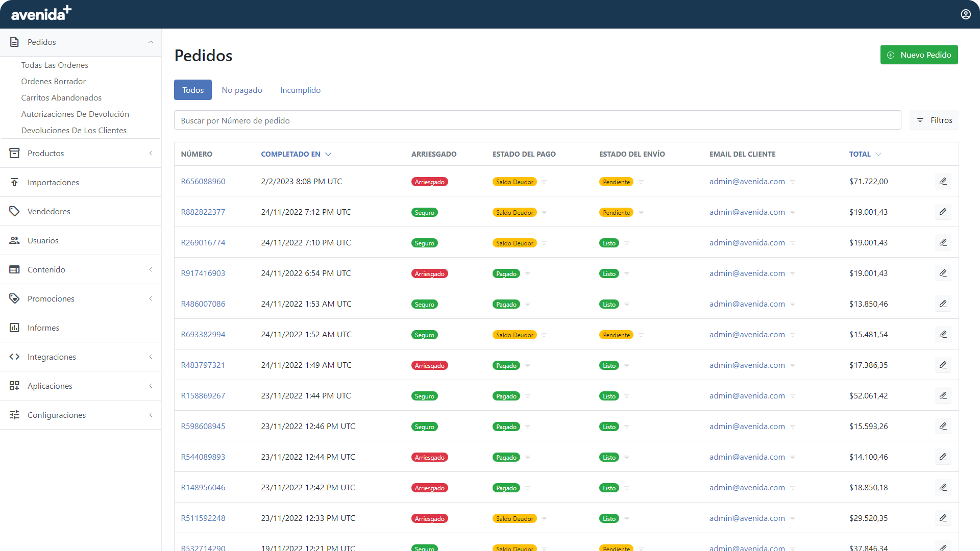
Task: Switch to the No pagado tab
Action: 242,90
